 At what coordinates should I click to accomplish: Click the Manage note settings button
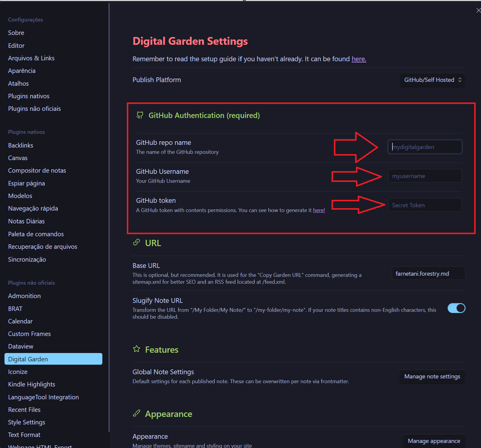pos(432,377)
